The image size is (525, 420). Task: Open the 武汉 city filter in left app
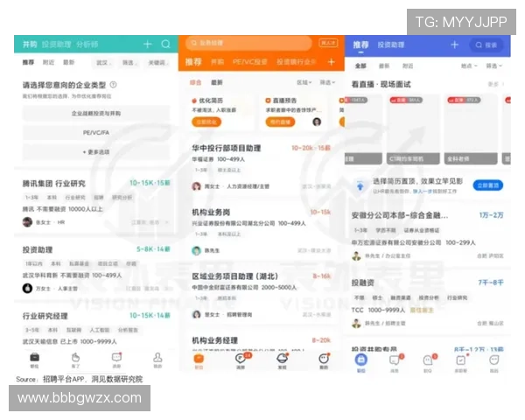point(103,63)
